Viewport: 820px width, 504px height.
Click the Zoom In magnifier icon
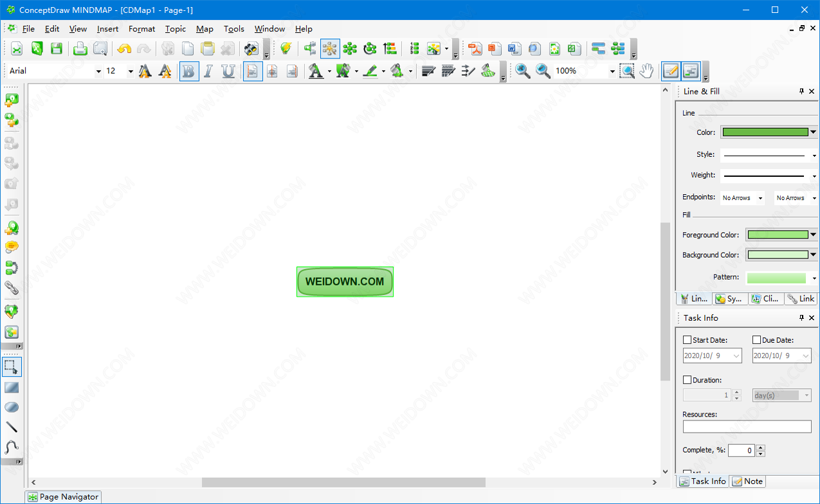523,71
